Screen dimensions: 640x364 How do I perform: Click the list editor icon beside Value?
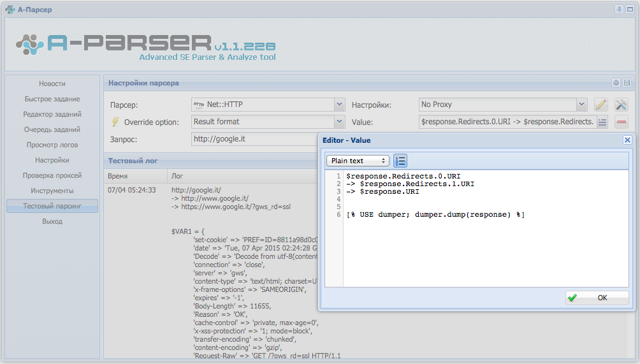[x=602, y=122]
